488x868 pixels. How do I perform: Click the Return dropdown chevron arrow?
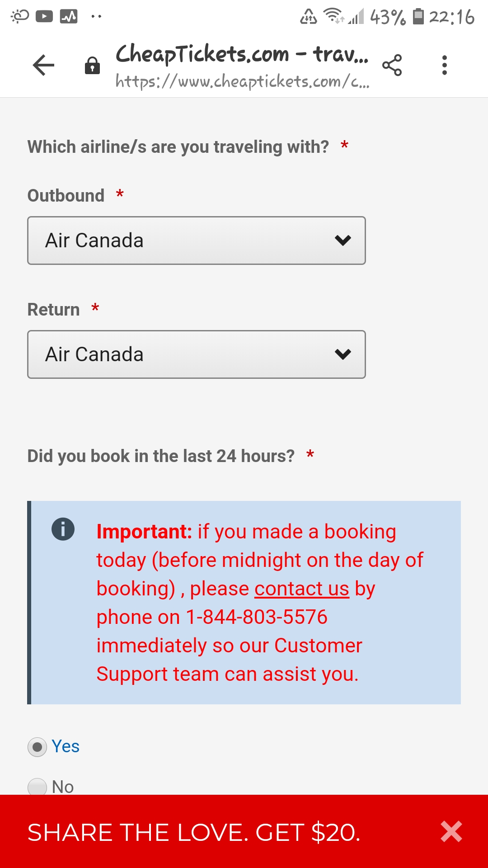343,354
